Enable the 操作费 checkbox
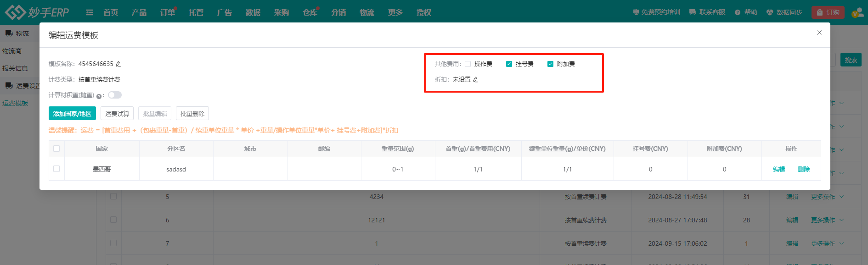Image resolution: width=868 pixels, height=265 pixels. 468,64
